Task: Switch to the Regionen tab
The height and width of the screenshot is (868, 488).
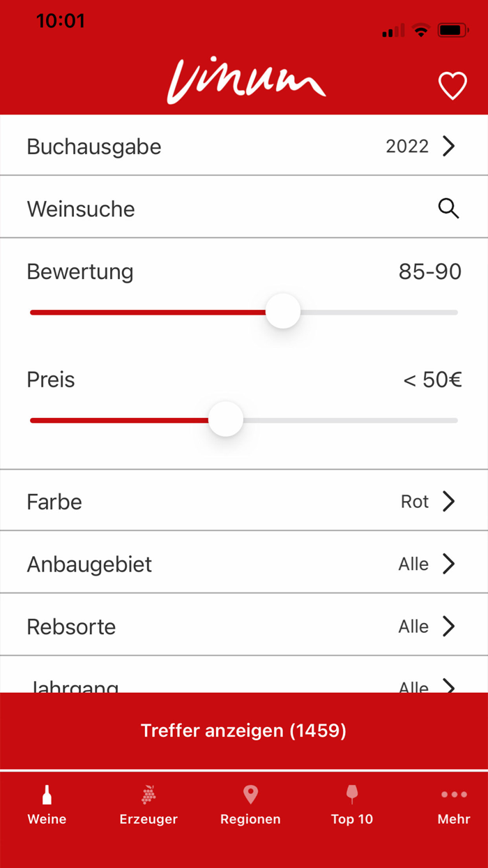Action: click(x=250, y=806)
